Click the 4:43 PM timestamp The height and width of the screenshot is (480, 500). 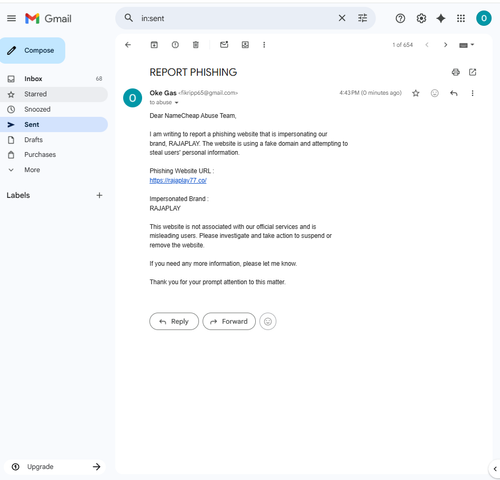point(370,93)
